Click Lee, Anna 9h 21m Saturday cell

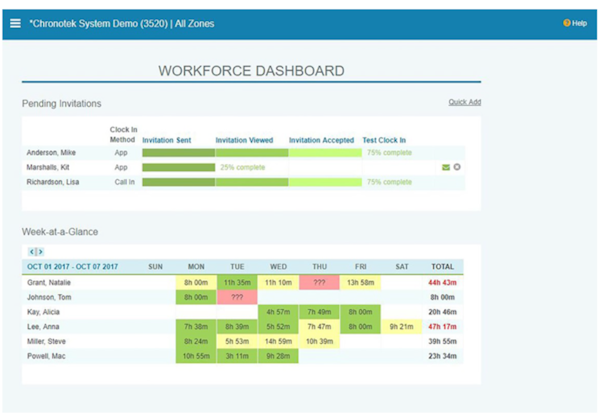[402, 327]
